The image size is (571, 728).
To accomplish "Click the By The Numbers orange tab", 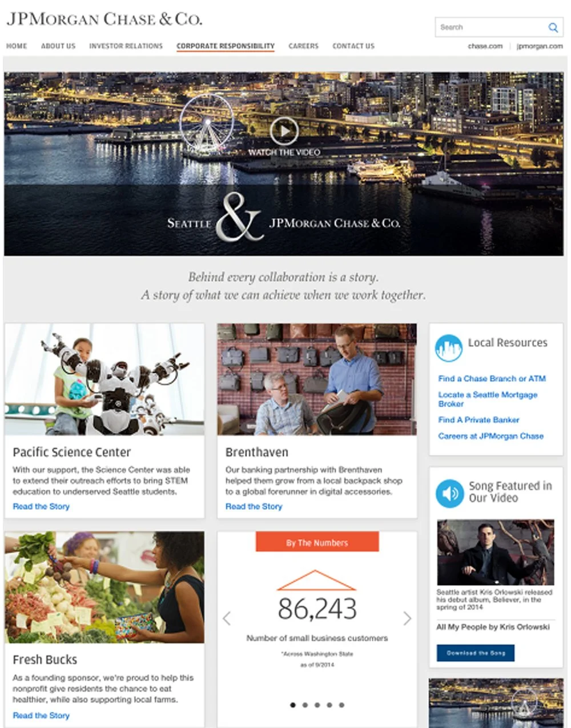I will tap(317, 542).
